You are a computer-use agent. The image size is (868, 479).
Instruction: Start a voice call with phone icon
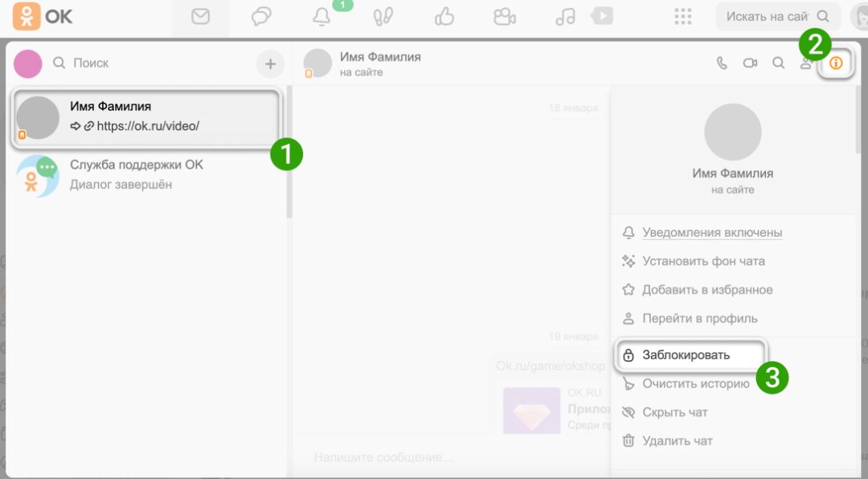click(x=722, y=63)
